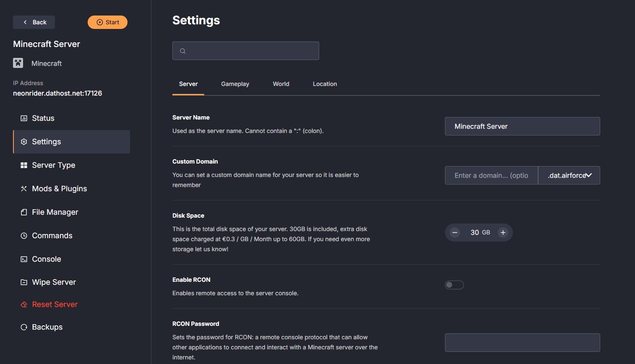Click the Settings gear icon
Image resolution: width=635 pixels, height=364 pixels.
coord(24,142)
